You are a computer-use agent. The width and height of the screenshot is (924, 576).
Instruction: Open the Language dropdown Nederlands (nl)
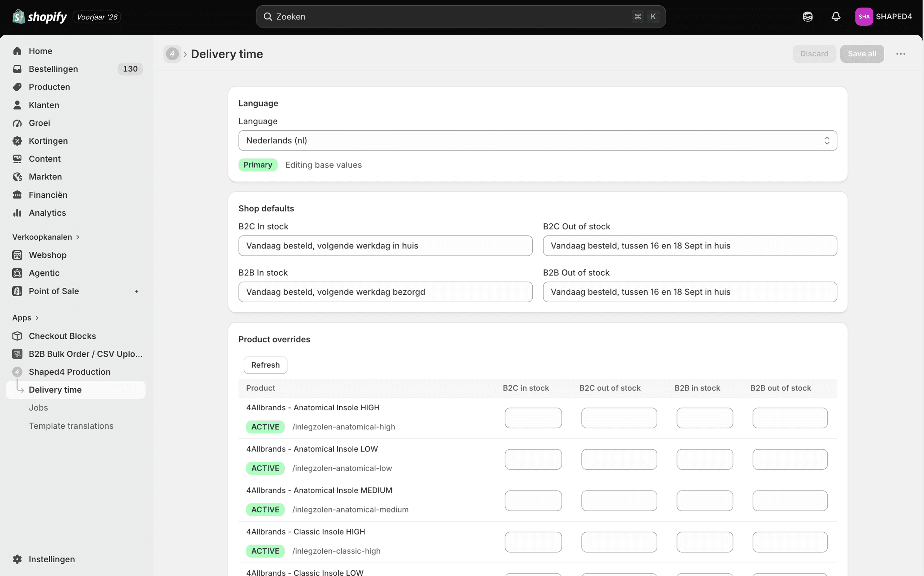point(537,140)
